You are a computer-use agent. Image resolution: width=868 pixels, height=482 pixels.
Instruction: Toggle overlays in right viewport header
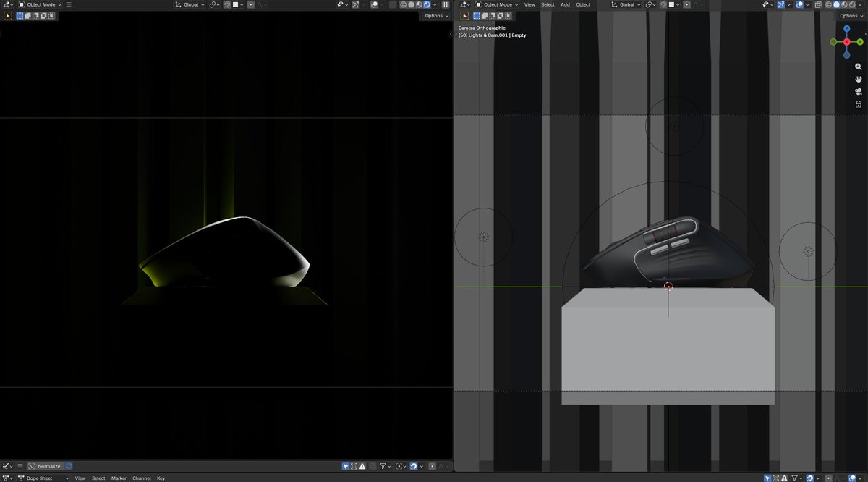tap(799, 4)
